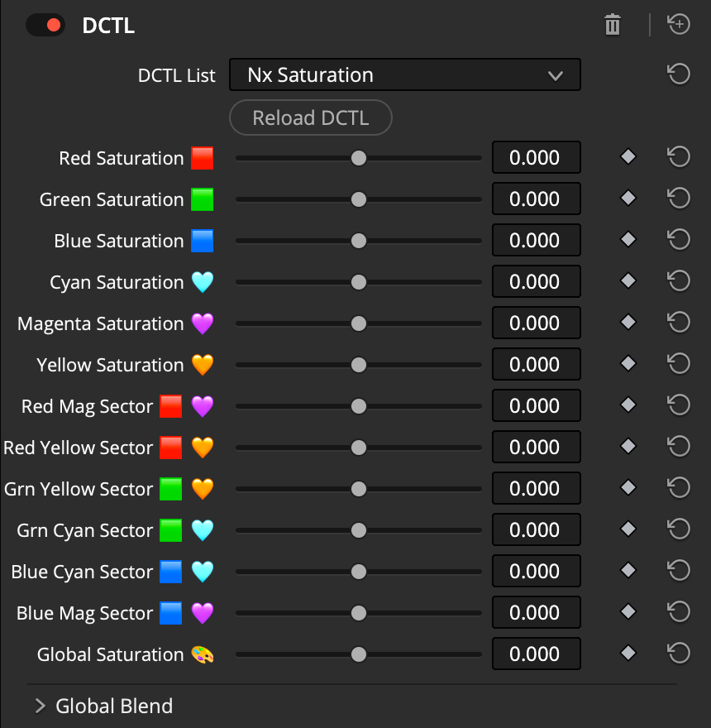Image resolution: width=711 pixels, height=728 pixels.
Task: Click the add keyframe icon at top right
Action: tap(679, 24)
